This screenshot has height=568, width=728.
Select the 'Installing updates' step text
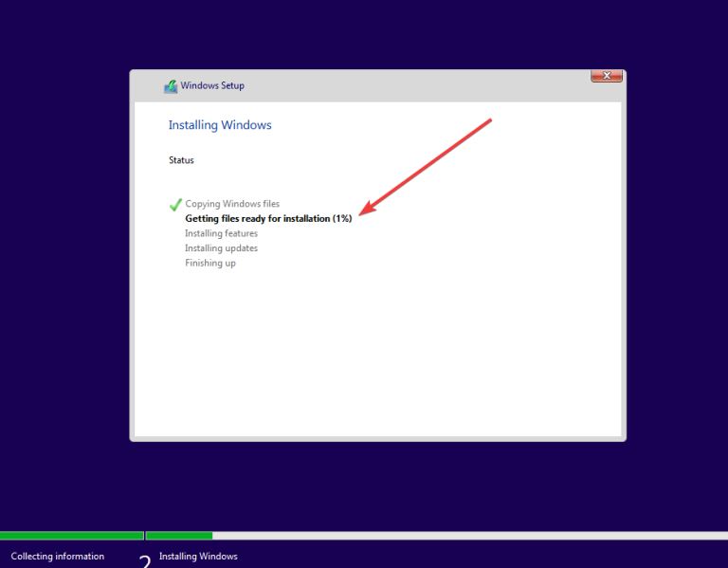[221, 248]
